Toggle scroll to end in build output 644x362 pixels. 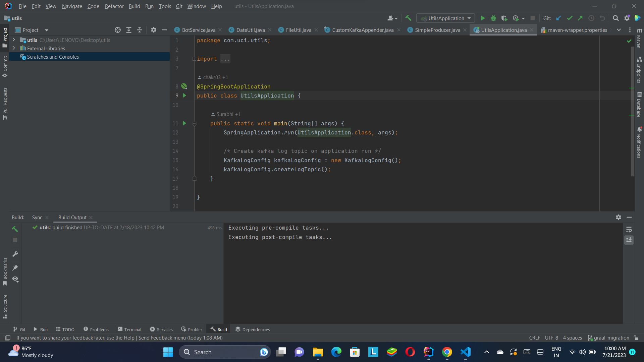tap(629, 240)
